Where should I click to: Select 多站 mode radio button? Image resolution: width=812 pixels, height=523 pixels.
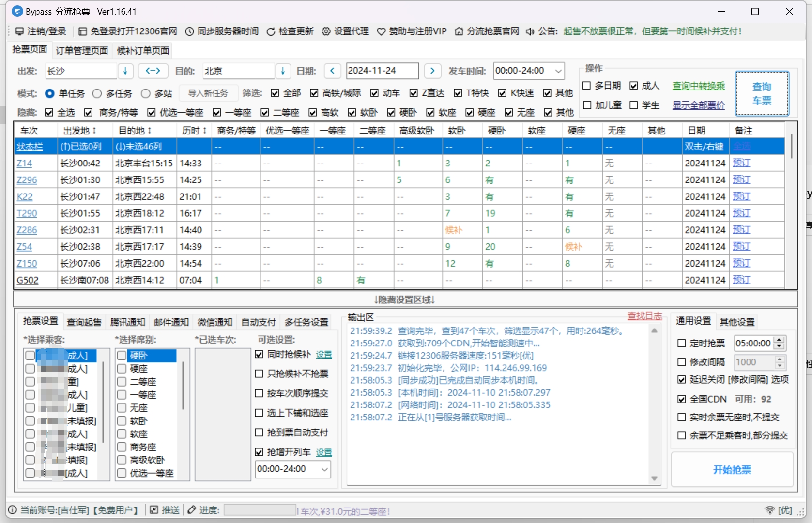coord(146,93)
